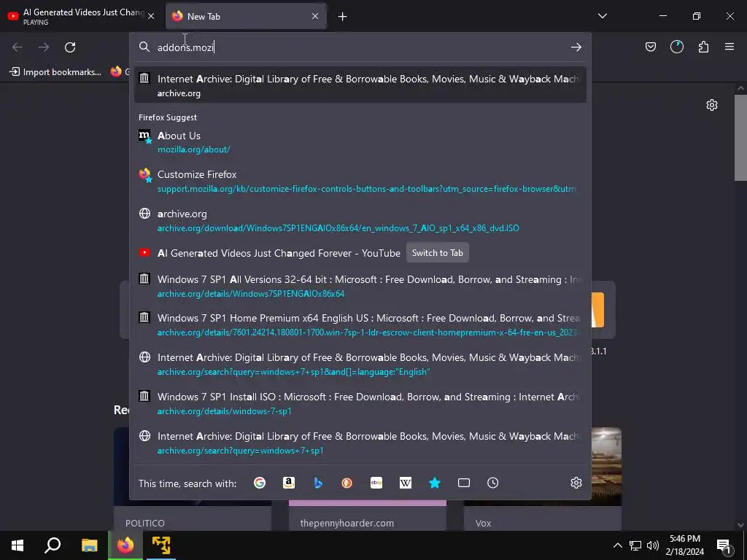
Task: Open search settings gear in the dropdown
Action: (576, 483)
